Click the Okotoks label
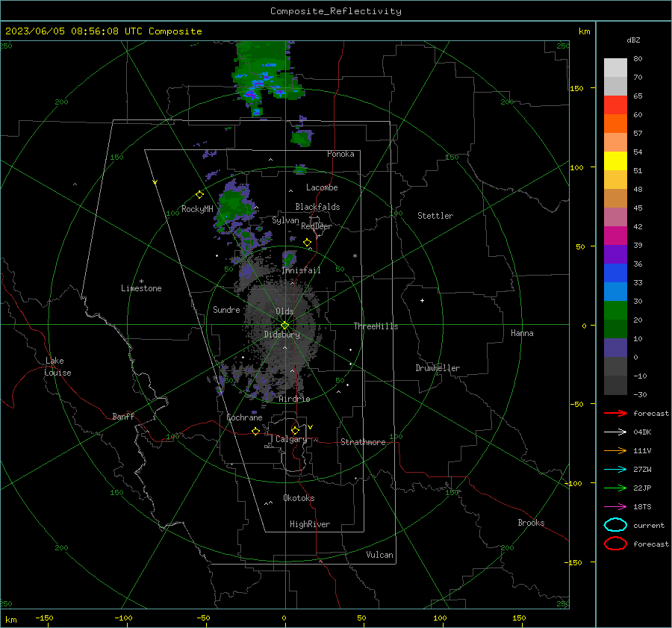This screenshot has width=672, height=628. 299,498
